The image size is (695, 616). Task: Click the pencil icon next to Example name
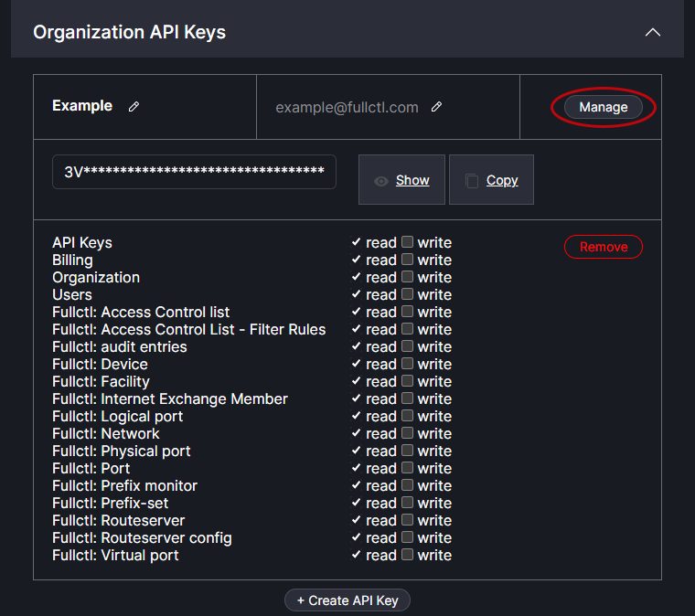tap(134, 107)
